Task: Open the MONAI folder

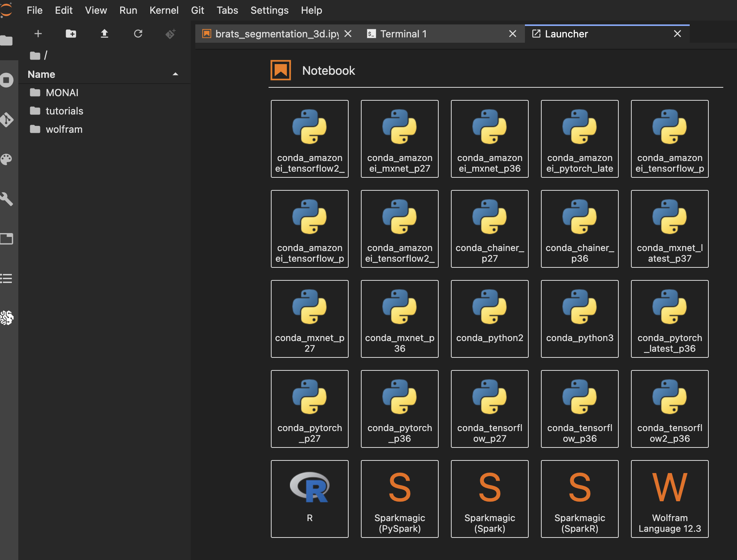Action: click(x=105, y=93)
